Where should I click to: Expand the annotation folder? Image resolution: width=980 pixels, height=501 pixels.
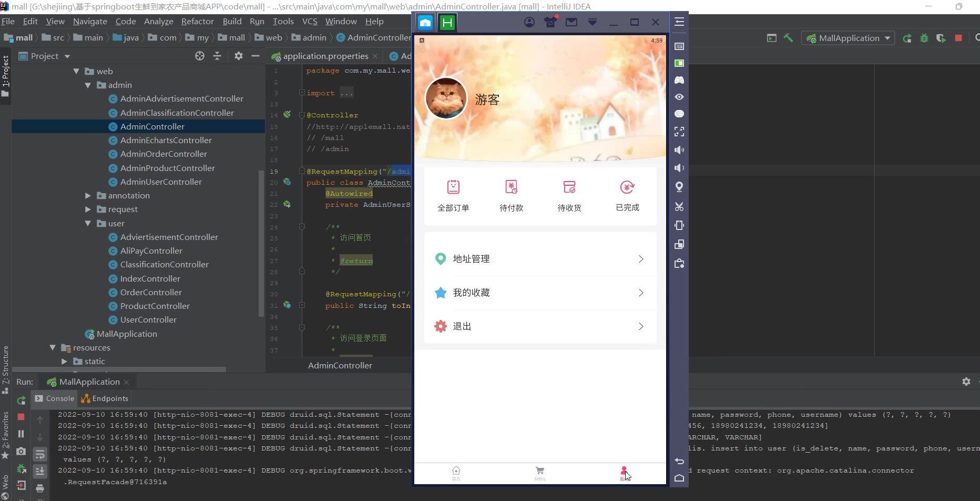coord(88,196)
